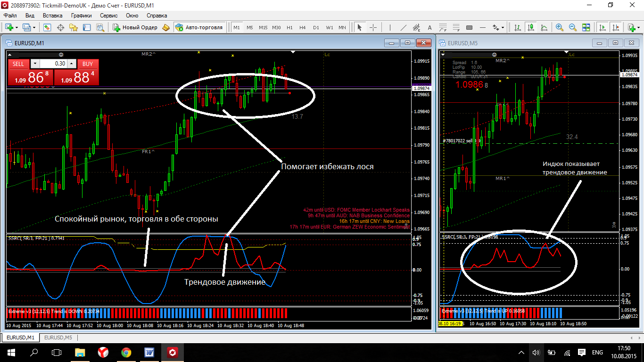Toggle chart Auto Scroll

pyautogui.click(x=602, y=27)
